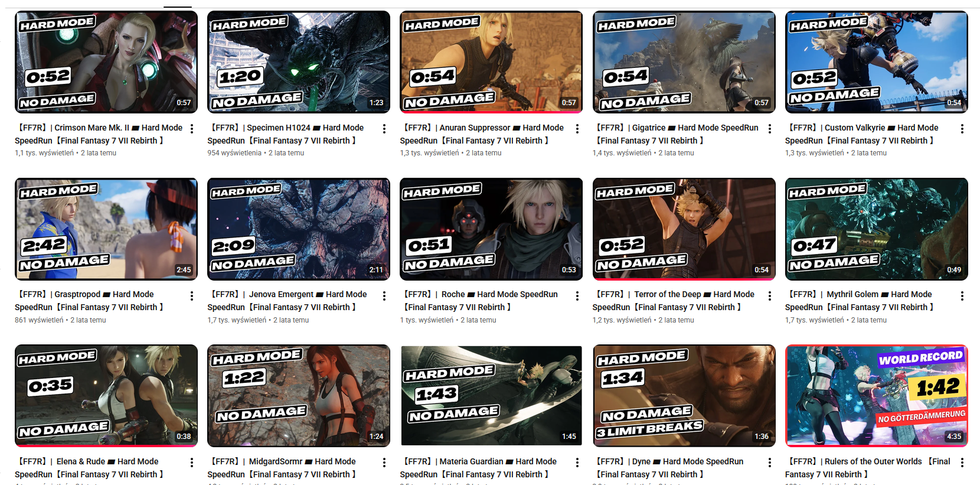Image resolution: width=980 pixels, height=485 pixels.
Task: Open the three-dot menu for Specimen H1024 video
Action: click(x=384, y=129)
